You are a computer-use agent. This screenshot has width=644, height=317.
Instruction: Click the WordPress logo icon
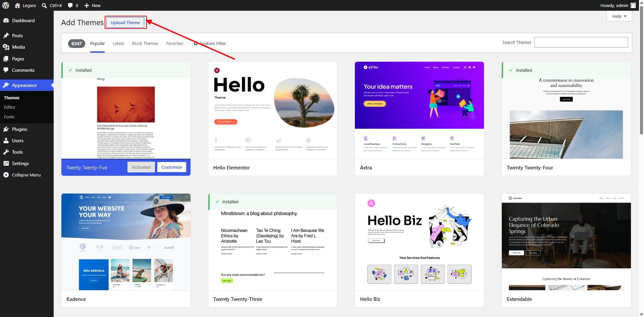(6, 5)
